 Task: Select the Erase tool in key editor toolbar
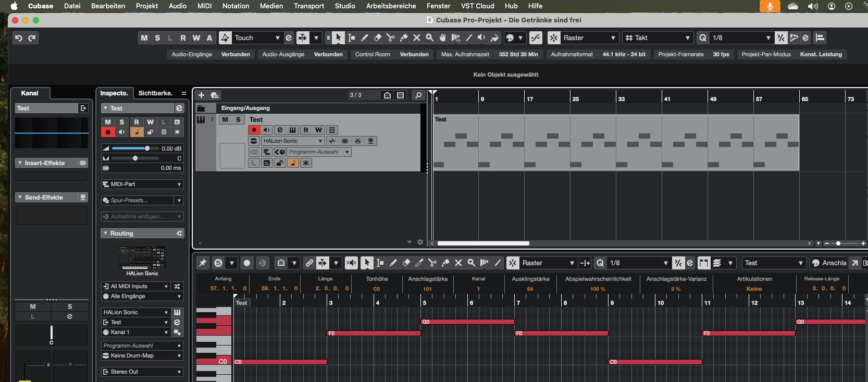pos(406,263)
